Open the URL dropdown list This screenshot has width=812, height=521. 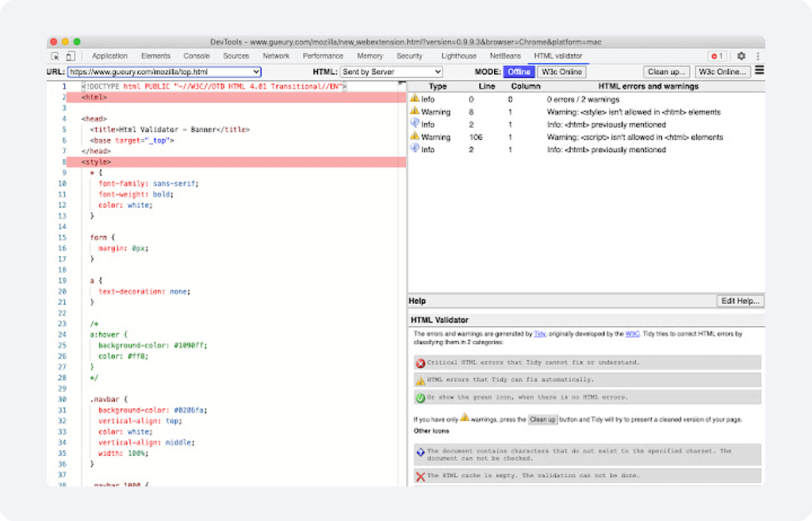coord(165,72)
